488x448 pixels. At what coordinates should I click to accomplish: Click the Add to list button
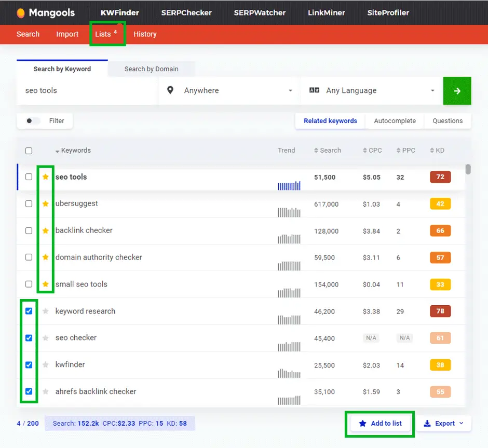(380, 424)
